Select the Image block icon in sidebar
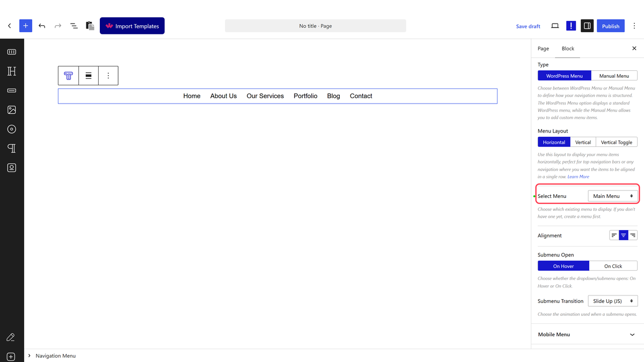Viewport: 644px width, 362px height. coord(12,110)
